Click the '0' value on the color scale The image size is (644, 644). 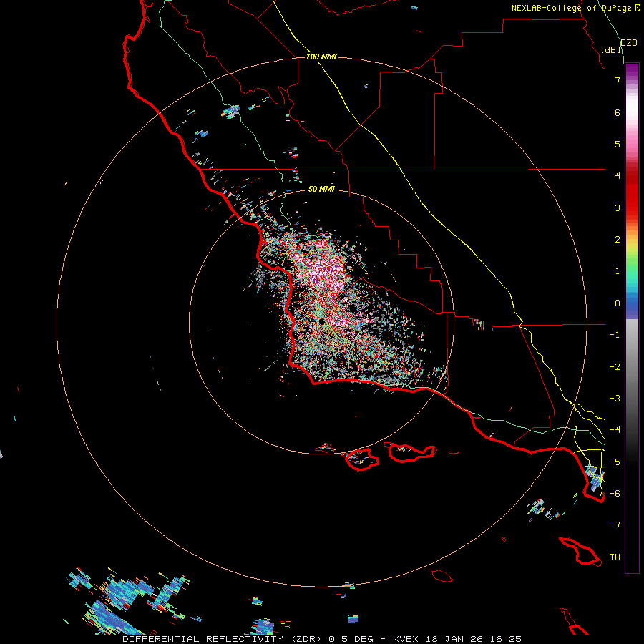pos(618,303)
